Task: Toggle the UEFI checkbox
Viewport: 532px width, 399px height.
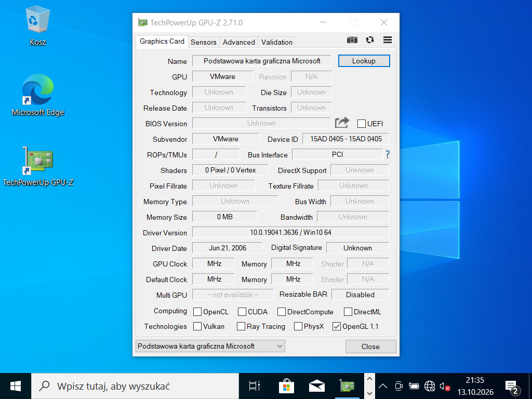Action: pyautogui.click(x=362, y=124)
